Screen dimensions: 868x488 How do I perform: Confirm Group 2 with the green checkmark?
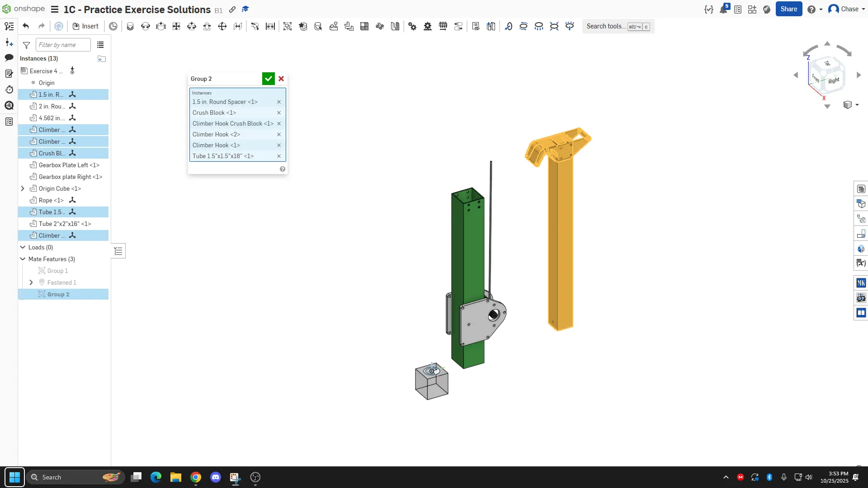click(268, 79)
